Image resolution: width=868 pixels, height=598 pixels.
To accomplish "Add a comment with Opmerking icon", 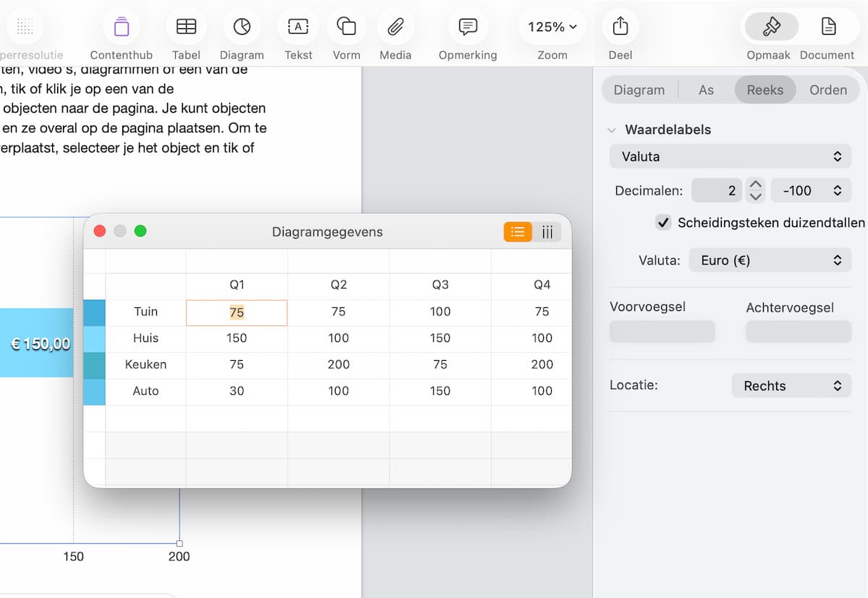I will (x=468, y=27).
